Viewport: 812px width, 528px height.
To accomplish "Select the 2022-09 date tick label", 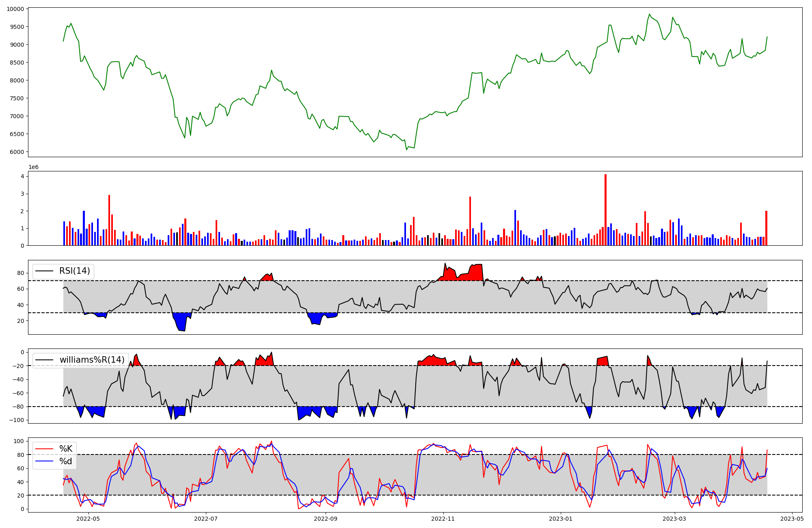I will coord(326,519).
